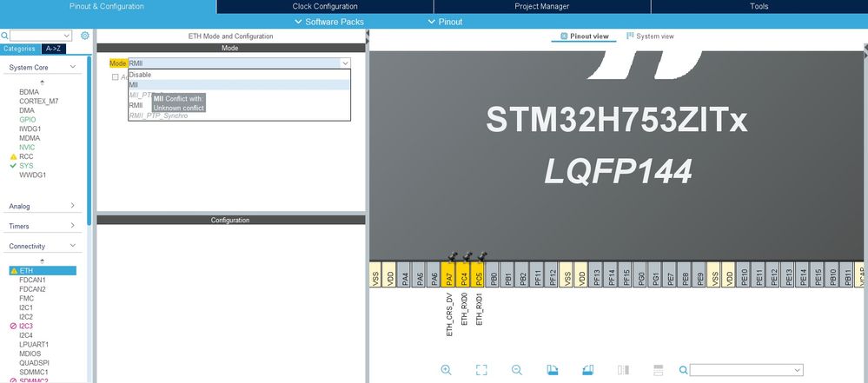Choose MII in the Mode list
Image resolution: width=868 pixels, height=383 pixels.
pyautogui.click(x=239, y=85)
